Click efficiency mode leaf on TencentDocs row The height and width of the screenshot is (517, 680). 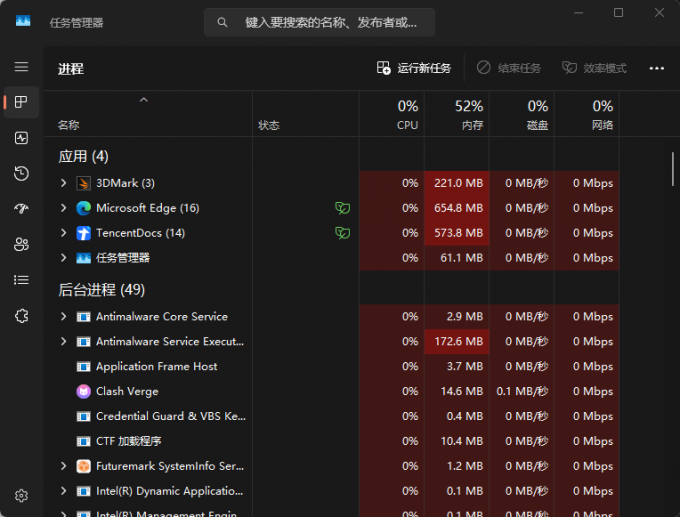click(x=342, y=233)
